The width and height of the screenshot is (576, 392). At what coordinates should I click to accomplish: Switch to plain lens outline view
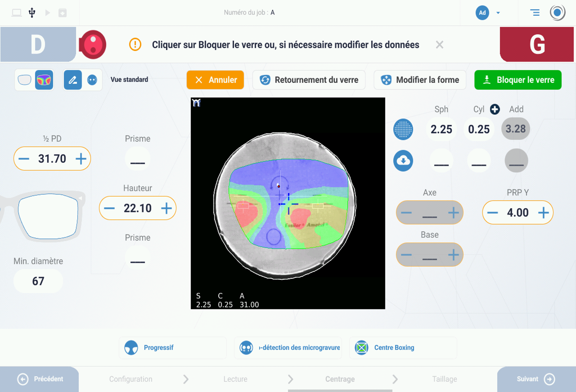pyautogui.click(x=25, y=80)
